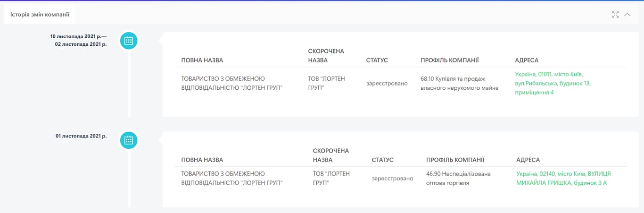Open the вул. Рибальська, будинок 13 address link
The image size is (644, 213).
point(553,83)
